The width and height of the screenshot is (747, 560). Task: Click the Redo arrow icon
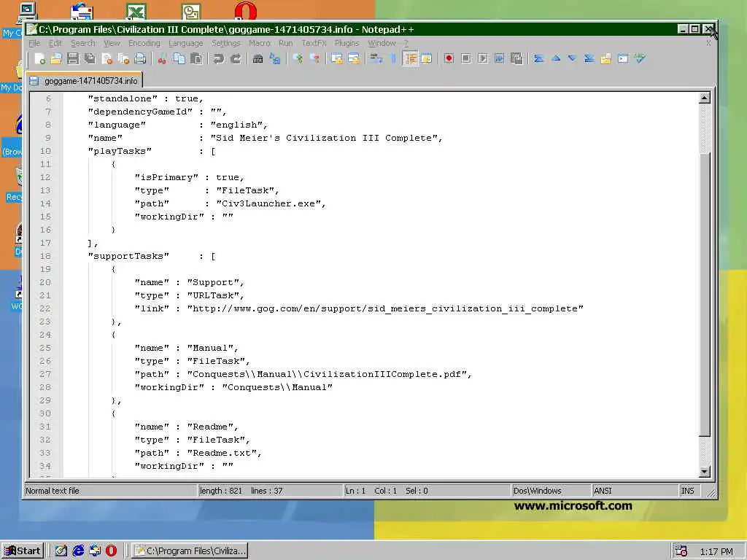click(x=236, y=58)
